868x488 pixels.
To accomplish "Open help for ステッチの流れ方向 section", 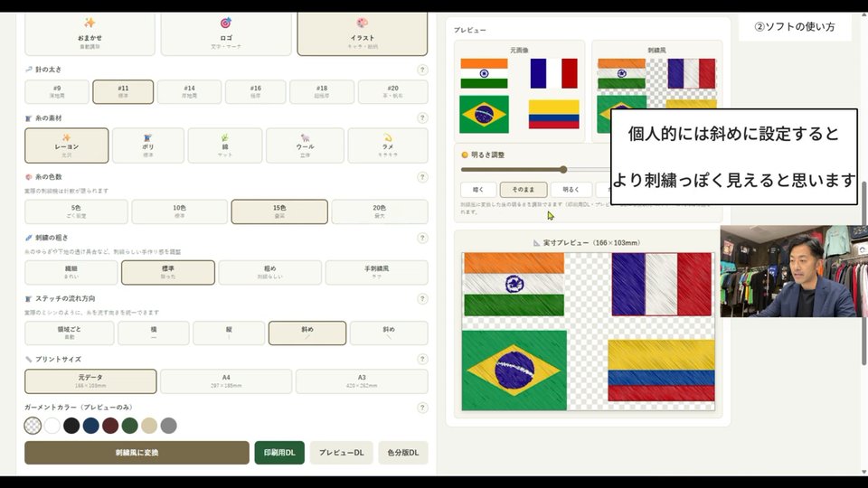I will pyautogui.click(x=422, y=299).
